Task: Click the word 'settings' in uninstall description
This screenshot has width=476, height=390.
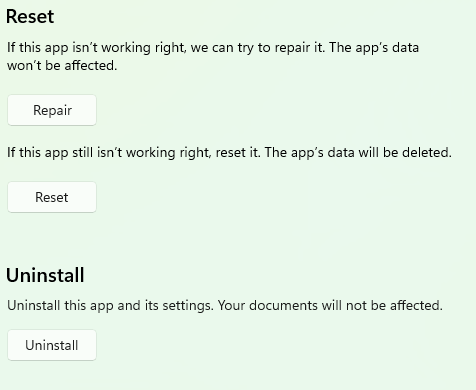Action: pos(188,306)
